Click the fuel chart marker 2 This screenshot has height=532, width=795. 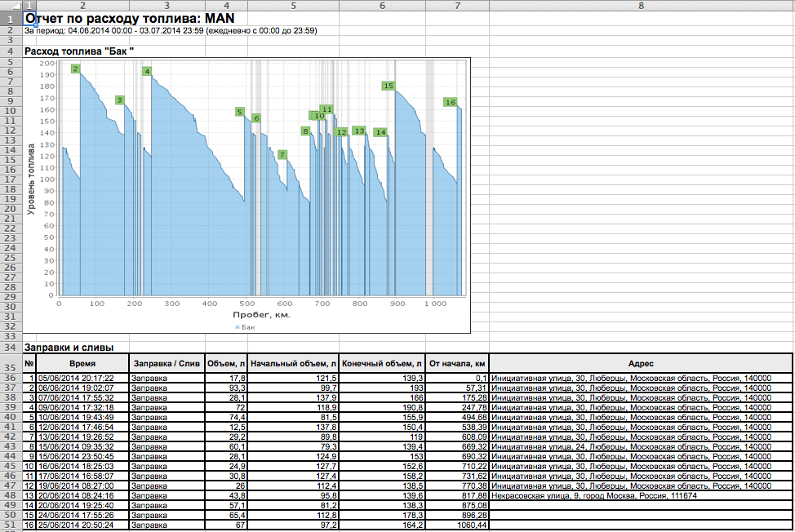[76, 69]
